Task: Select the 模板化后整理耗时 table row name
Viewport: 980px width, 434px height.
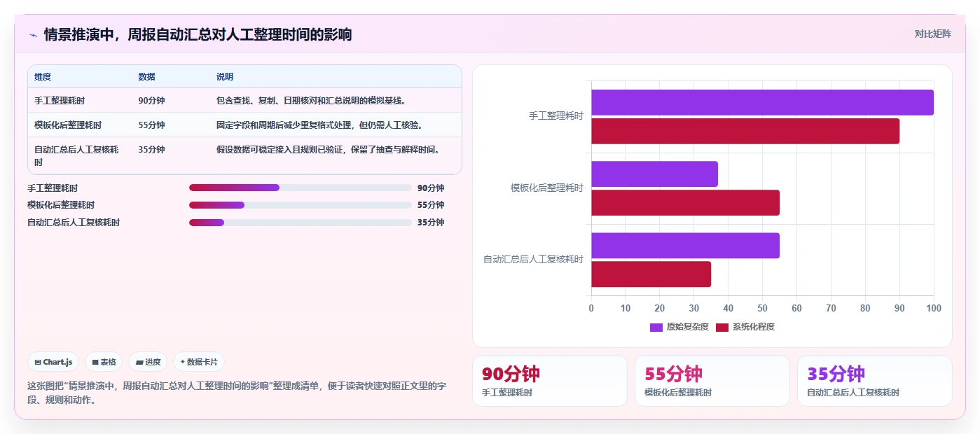Action: coord(68,125)
